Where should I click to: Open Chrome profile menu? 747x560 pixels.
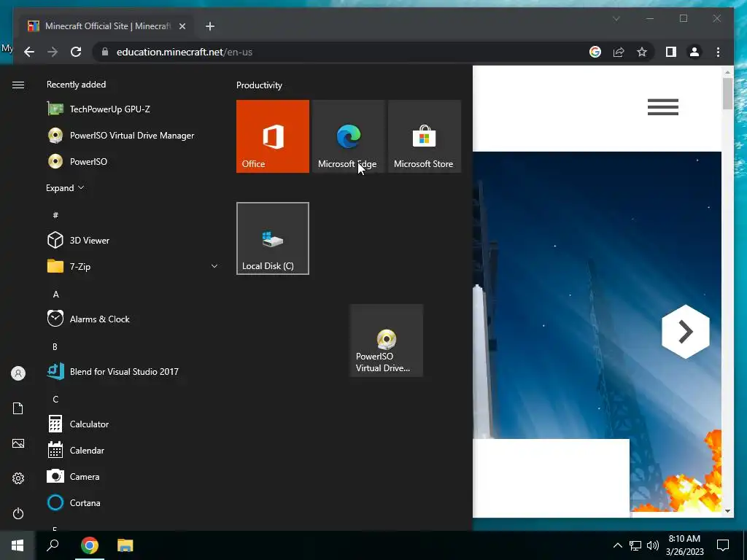point(694,52)
